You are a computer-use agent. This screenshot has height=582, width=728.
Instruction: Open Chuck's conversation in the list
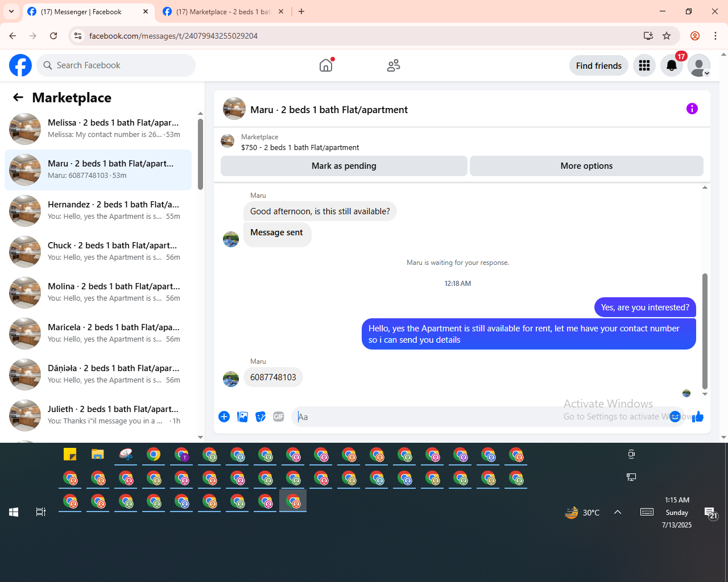pos(98,252)
